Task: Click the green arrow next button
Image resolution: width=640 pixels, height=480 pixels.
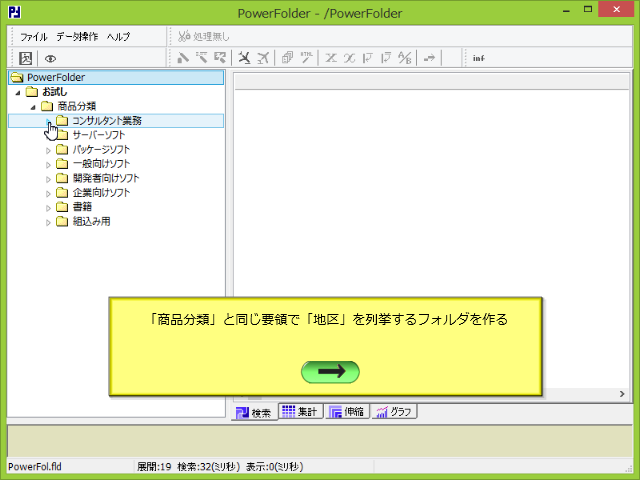Action: point(330,372)
